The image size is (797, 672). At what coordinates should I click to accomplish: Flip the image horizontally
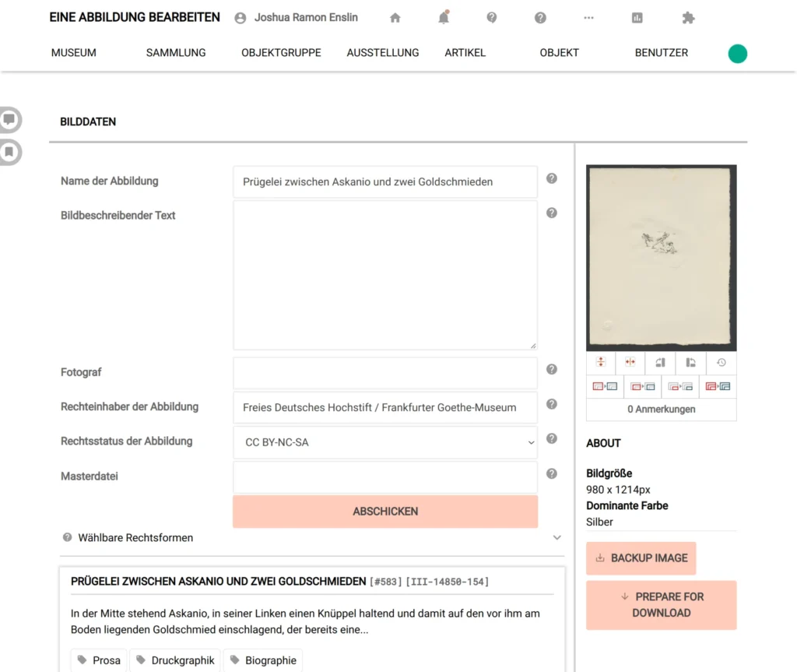point(630,362)
